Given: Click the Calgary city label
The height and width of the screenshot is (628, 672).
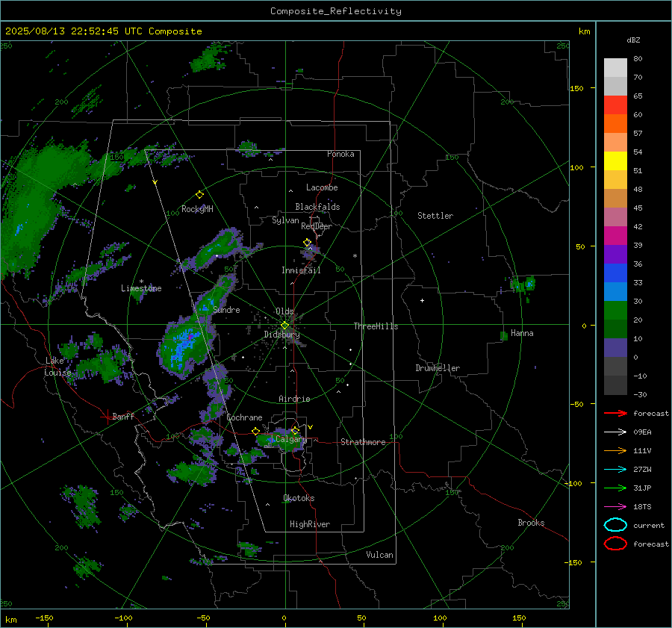Looking at the screenshot, I should 291,439.
